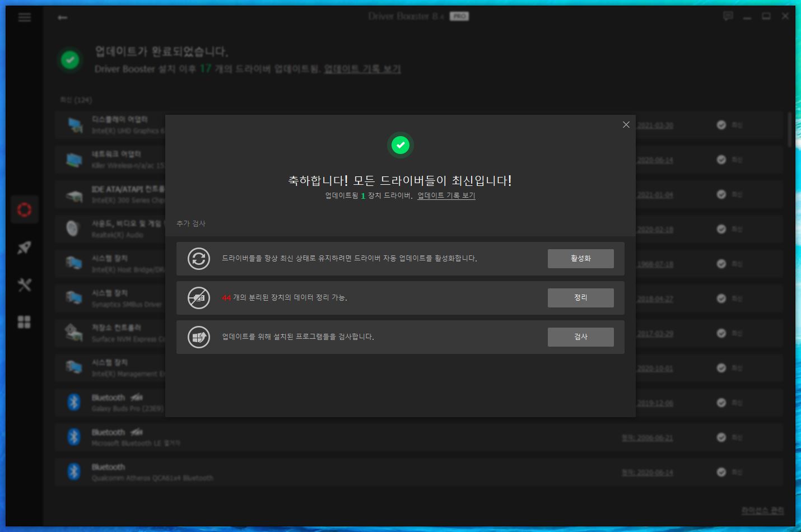Click the 활성화 button for auto update
Screen dimensions: 801x532
point(580,259)
